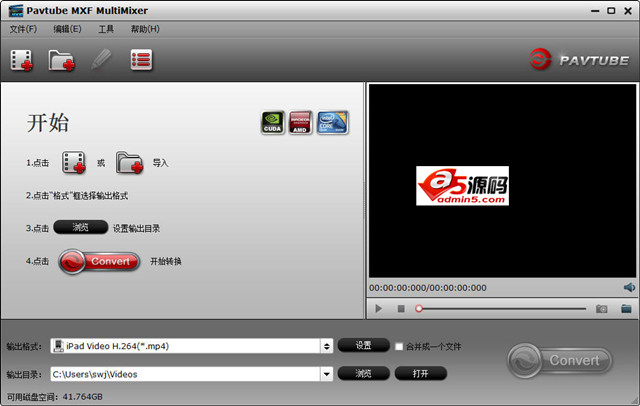Click the pencil edit icon in toolbar
The width and height of the screenshot is (640, 406).
[101, 60]
